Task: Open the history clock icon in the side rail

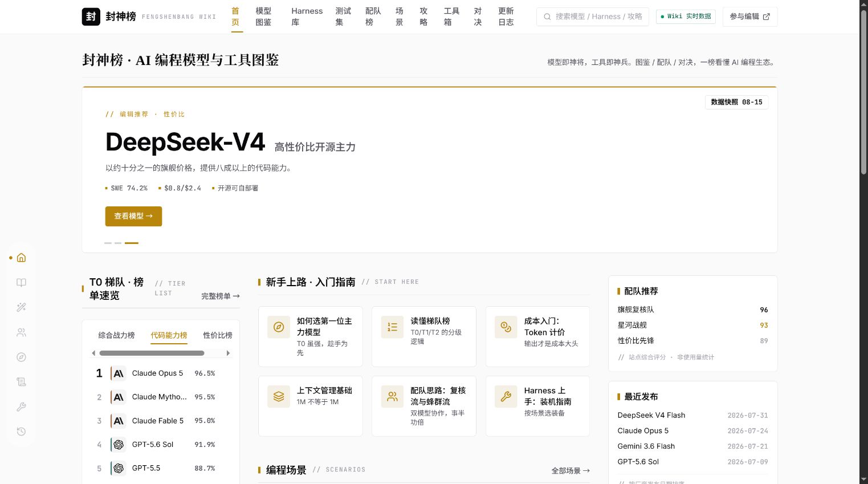Action: 21,432
